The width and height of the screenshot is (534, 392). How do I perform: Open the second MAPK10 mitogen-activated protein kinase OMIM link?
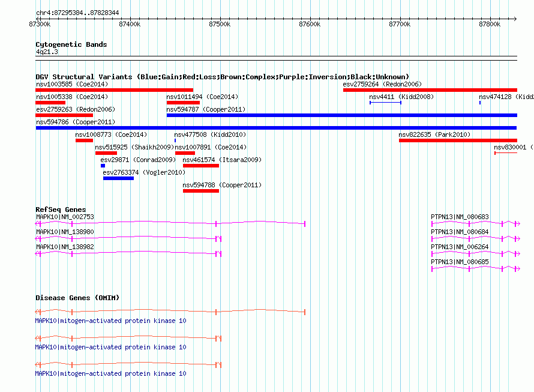[x=110, y=347]
